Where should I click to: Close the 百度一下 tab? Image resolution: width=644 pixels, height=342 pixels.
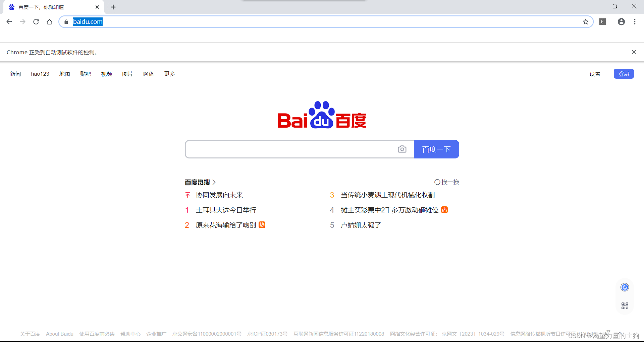pos(97,7)
